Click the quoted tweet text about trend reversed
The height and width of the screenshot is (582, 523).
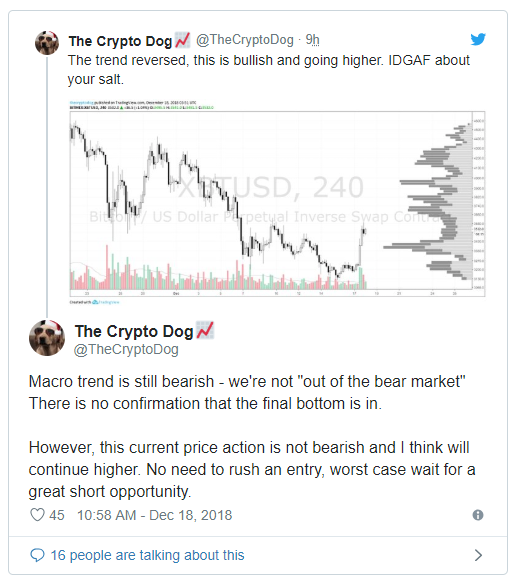[268, 69]
